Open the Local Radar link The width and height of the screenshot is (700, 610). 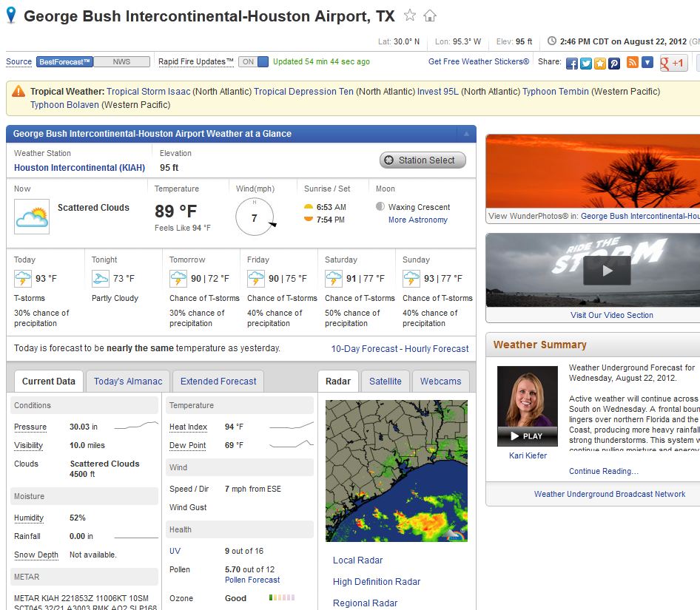click(x=357, y=560)
